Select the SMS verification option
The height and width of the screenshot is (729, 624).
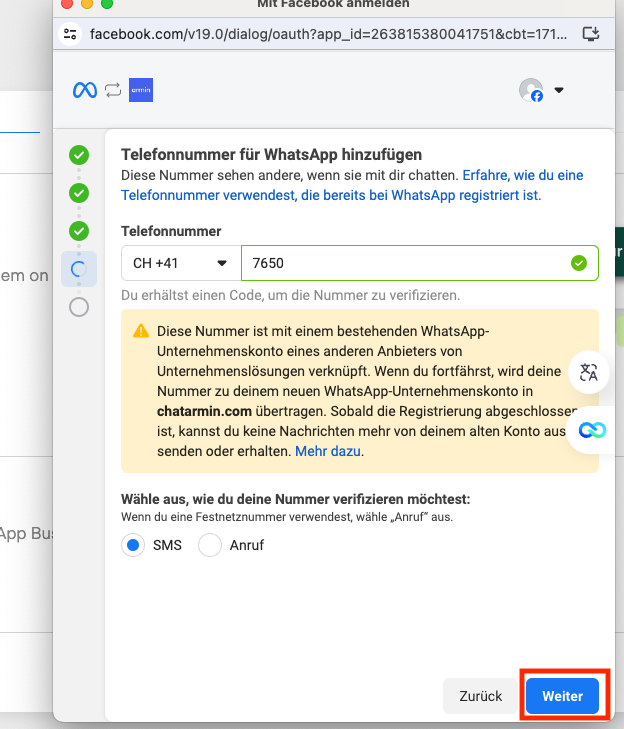pyautogui.click(x=133, y=545)
